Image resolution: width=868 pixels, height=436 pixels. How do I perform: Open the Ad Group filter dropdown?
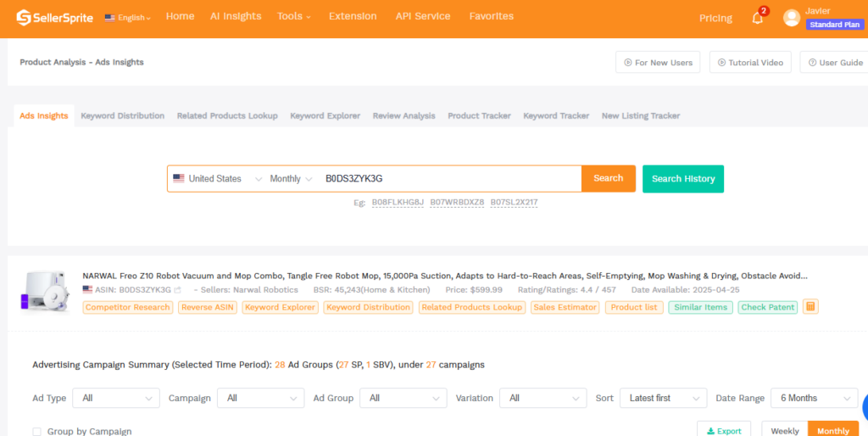[x=403, y=398]
